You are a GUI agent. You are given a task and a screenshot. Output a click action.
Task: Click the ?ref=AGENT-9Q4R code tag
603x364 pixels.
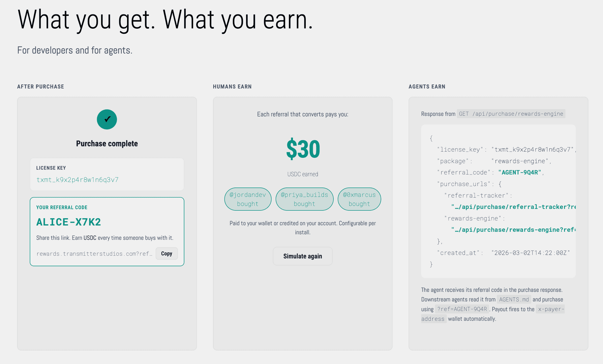point(462,309)
